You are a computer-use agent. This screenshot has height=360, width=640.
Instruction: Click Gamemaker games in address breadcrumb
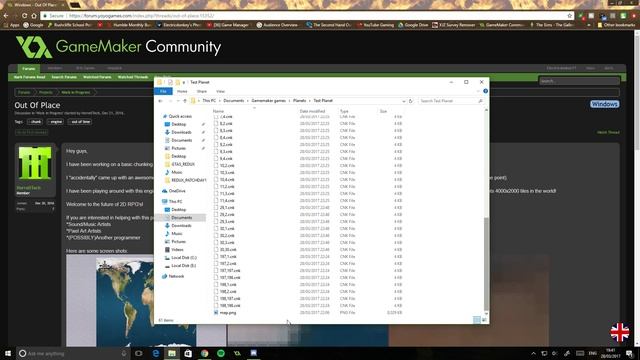point(268,101)
